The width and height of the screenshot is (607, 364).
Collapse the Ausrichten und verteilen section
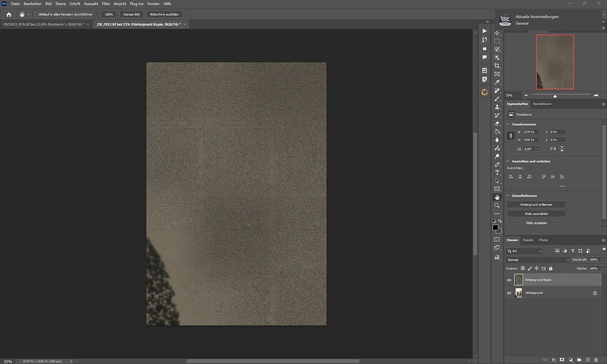[508, 161]
